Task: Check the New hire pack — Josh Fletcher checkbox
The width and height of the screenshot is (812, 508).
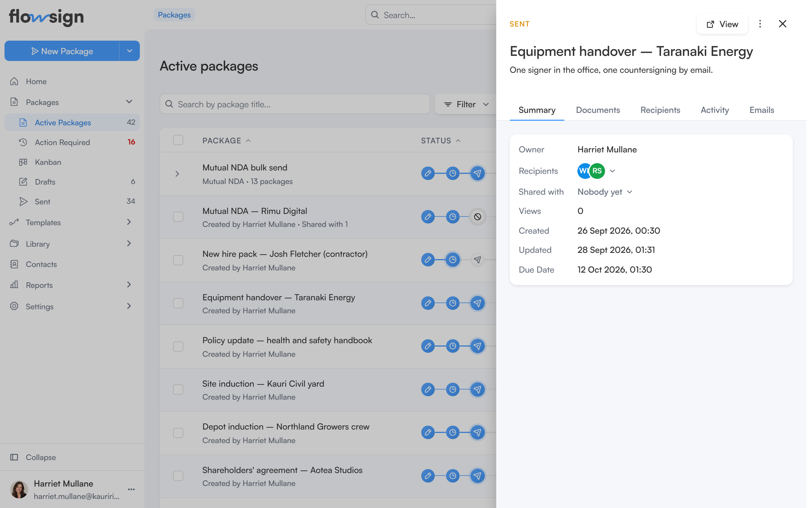Action: [x=178, y=260]
